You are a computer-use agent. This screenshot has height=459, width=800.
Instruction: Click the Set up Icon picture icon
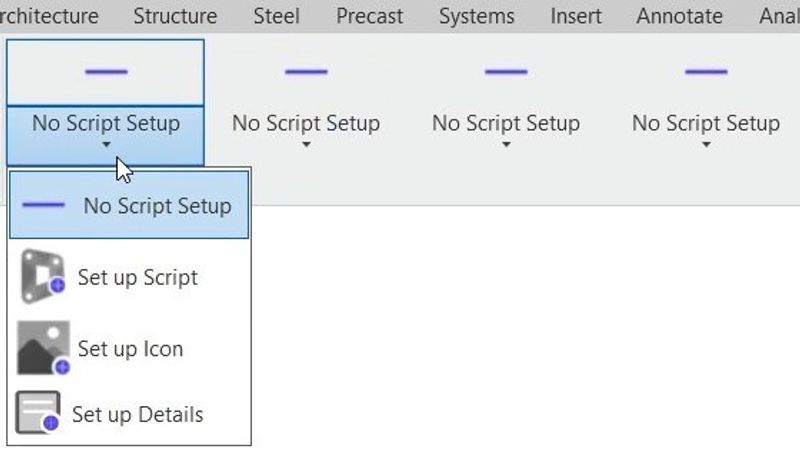[x=43, y=348]
